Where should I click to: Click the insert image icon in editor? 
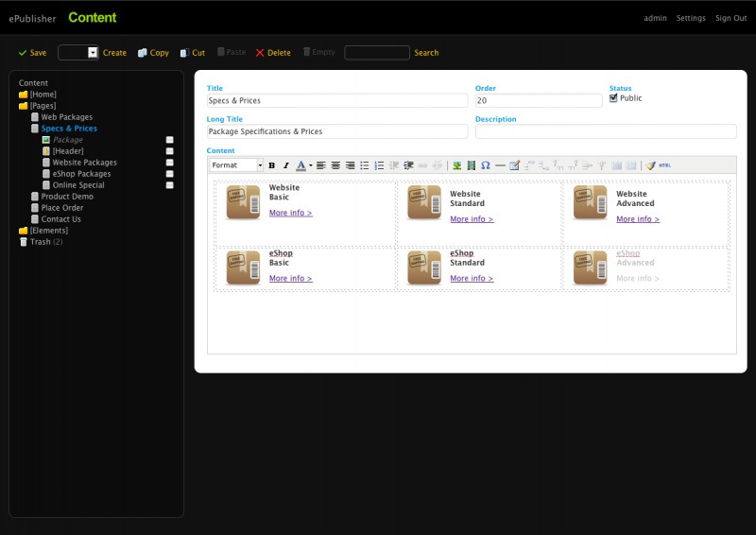(456, 165)
